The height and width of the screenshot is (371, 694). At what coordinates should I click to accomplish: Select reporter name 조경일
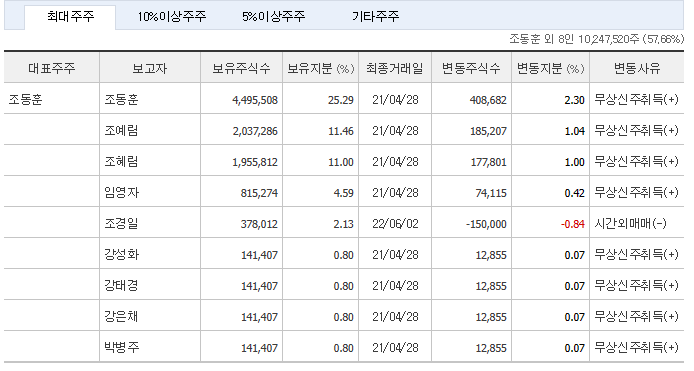tap(121, 224)
